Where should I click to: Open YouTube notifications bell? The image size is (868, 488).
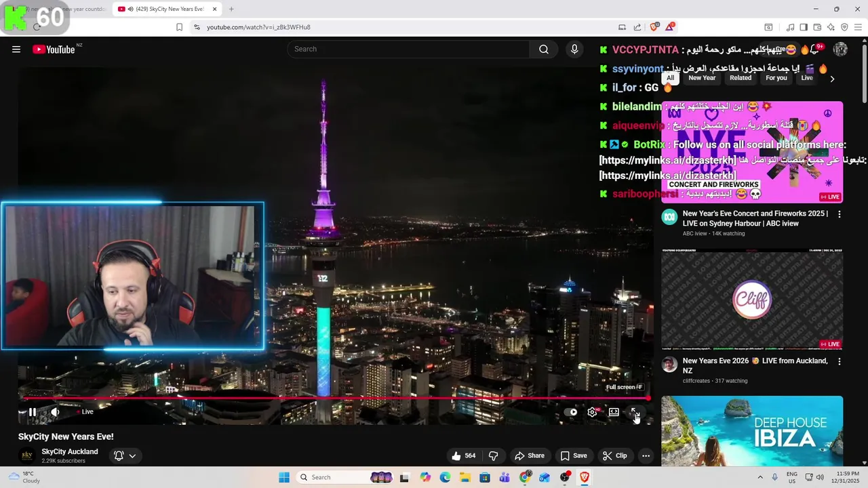click(x=814, y=49)
